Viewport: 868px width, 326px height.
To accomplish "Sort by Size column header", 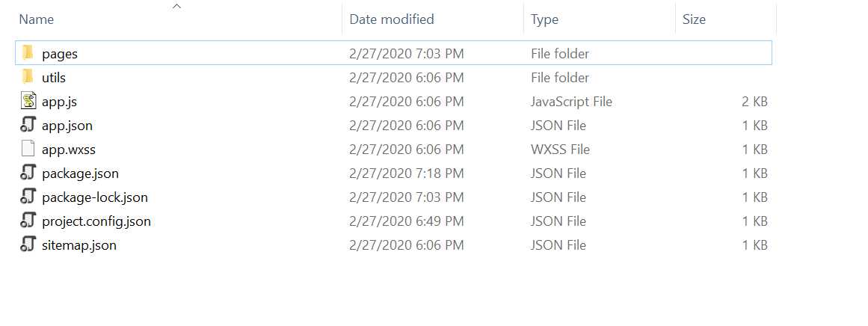I will click(694, 19).
